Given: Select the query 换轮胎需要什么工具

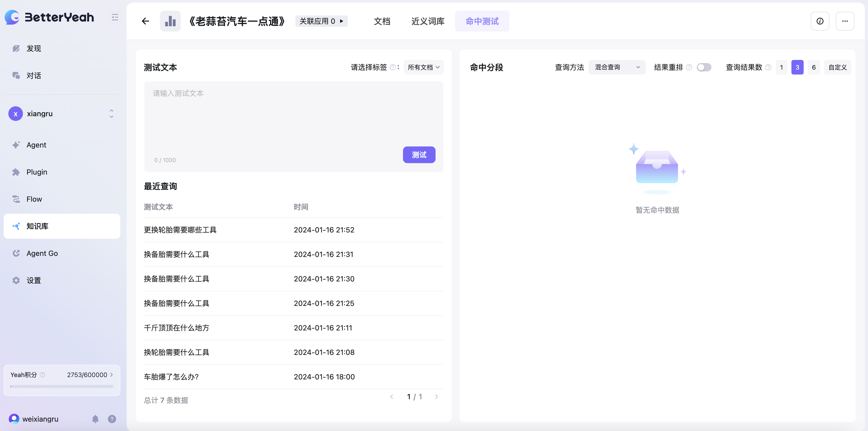Looking at the screenshot, I should 177,353.
